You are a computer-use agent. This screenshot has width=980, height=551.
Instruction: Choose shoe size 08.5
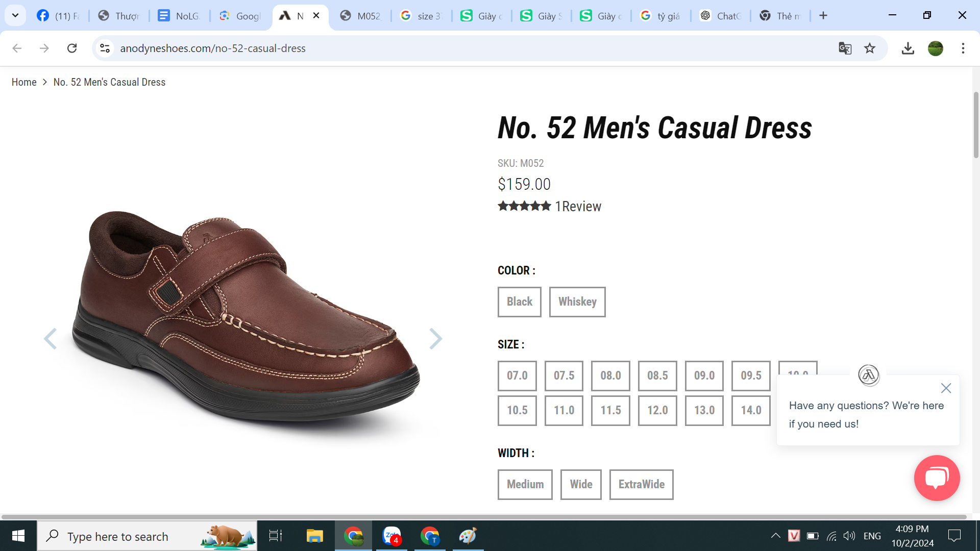point(657,376)
